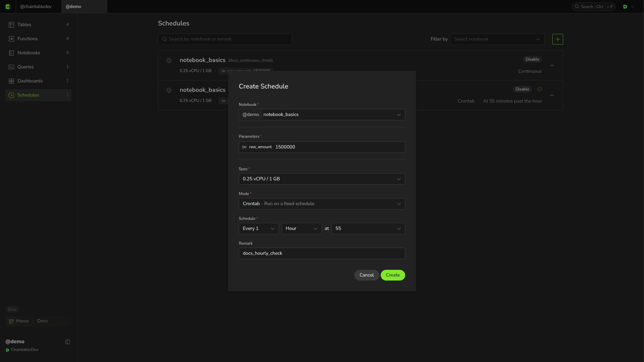
Task: Click the Search by notebook or remark field
Action: 225,39
